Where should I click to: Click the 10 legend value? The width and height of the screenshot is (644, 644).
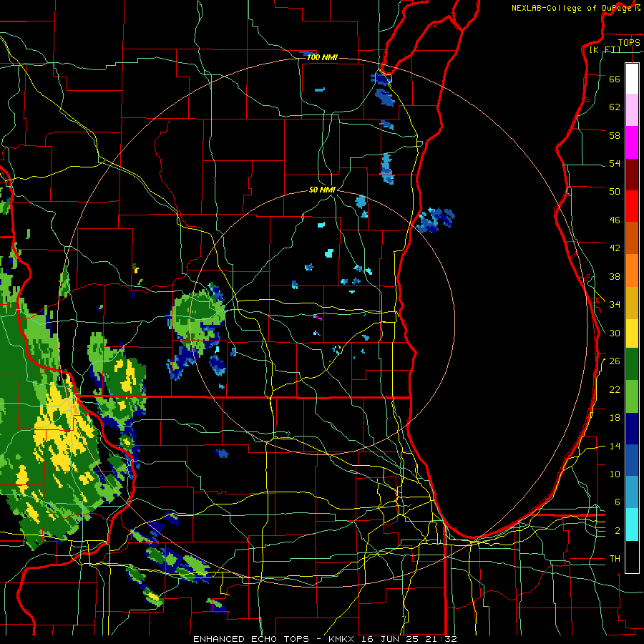(x=615, y=474)
